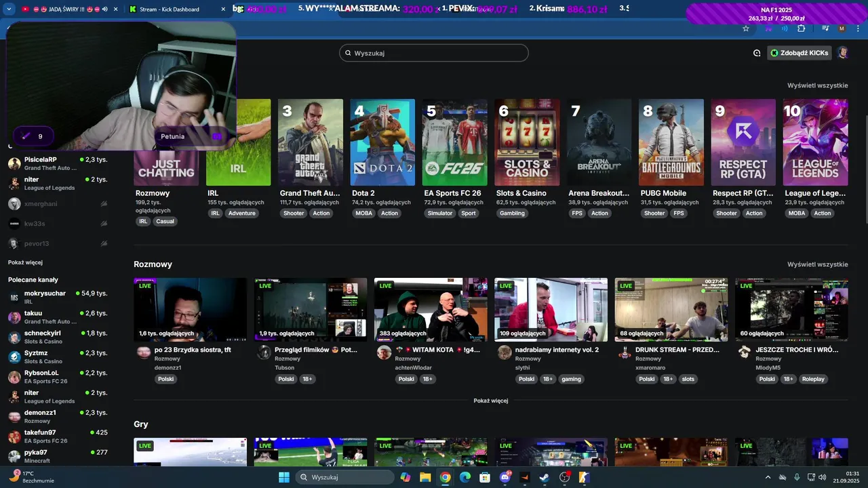The image size is (868, 488).
Task: Open takuu recommended channel
Action: click(58, 317)
